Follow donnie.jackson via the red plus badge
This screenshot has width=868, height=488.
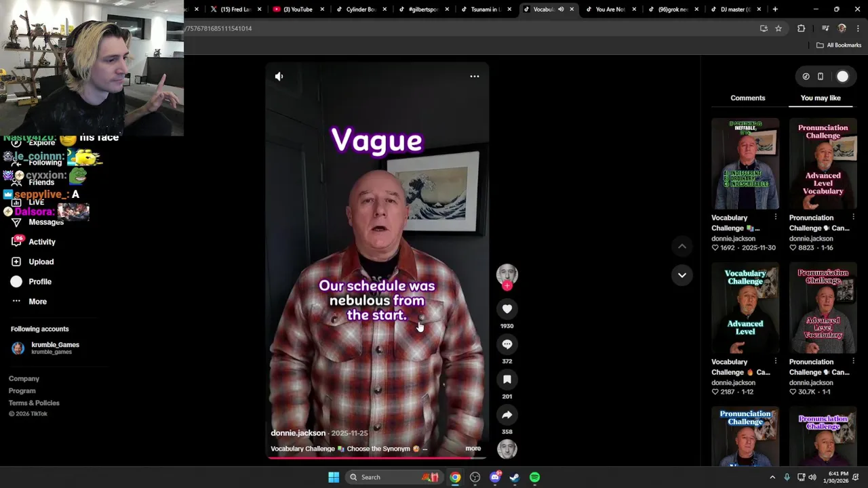coord(507,286)
